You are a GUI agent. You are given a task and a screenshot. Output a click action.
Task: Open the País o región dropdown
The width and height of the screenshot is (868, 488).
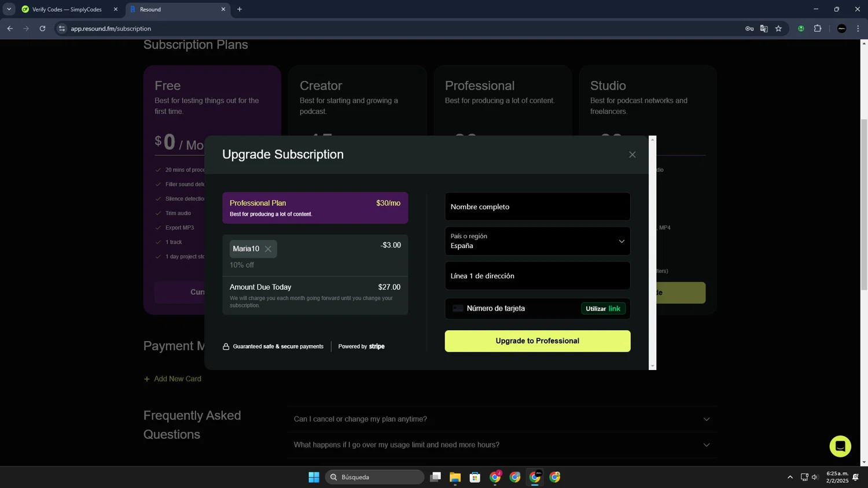point(537,241)
